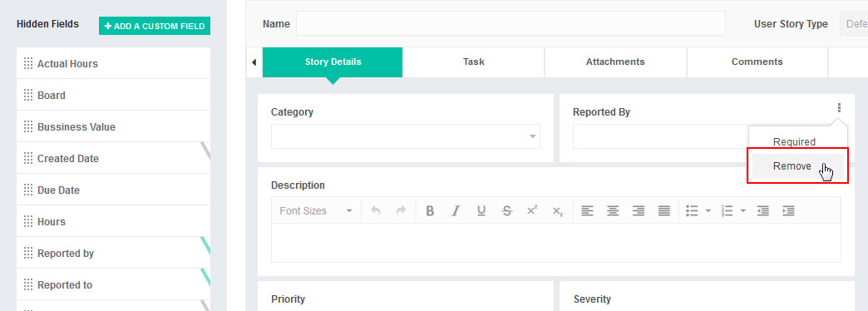Open Reported By field options menu
This screenshot has width=868, height=311.
pos(839,107)
